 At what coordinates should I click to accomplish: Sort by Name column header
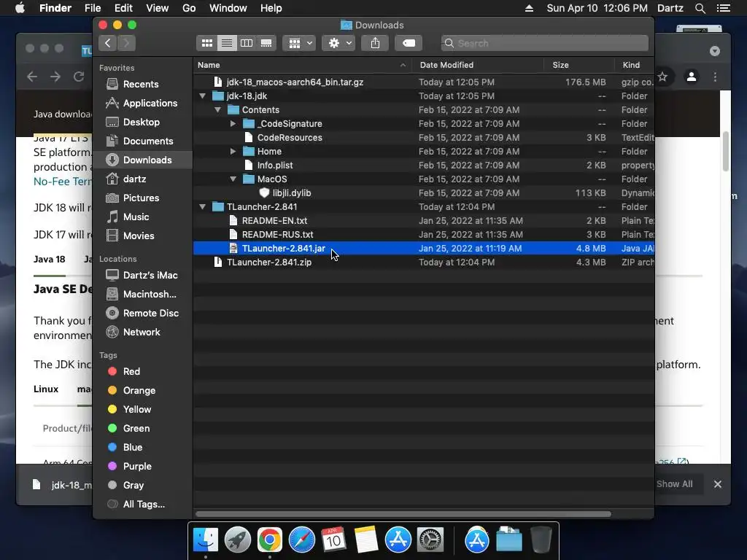coord(303,65)
